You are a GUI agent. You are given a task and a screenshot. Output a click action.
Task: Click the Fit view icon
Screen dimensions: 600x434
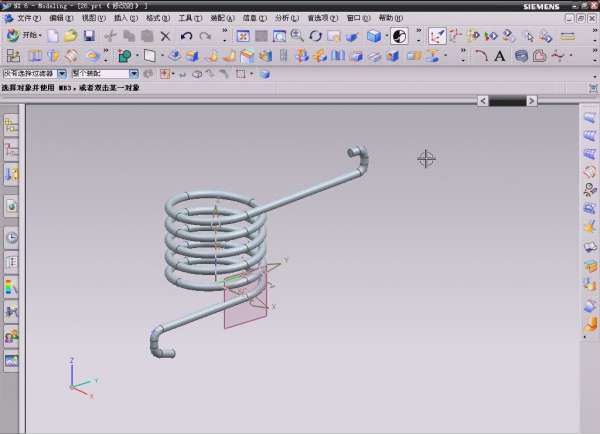point(243,36)
